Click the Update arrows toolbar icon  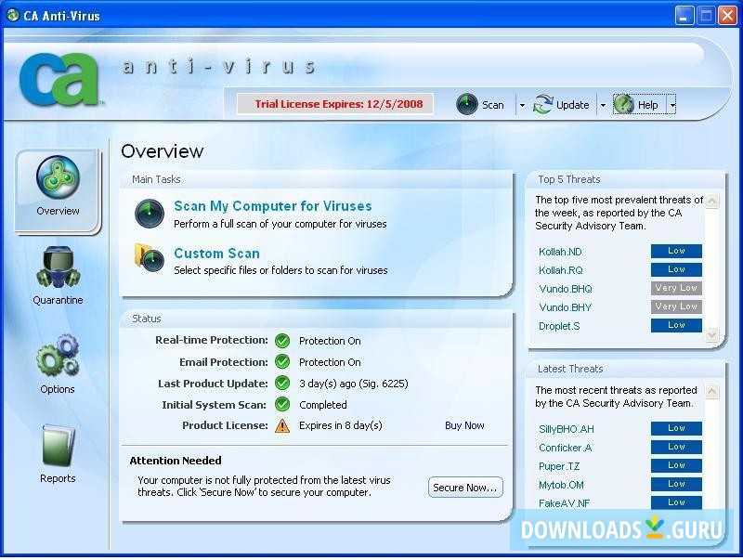click(x=542, y=104)
